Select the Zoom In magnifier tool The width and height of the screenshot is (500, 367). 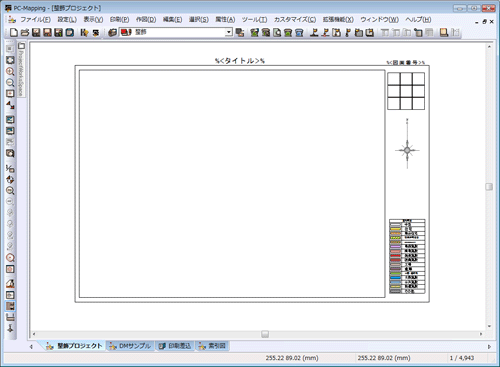click(x=10, y=71)
